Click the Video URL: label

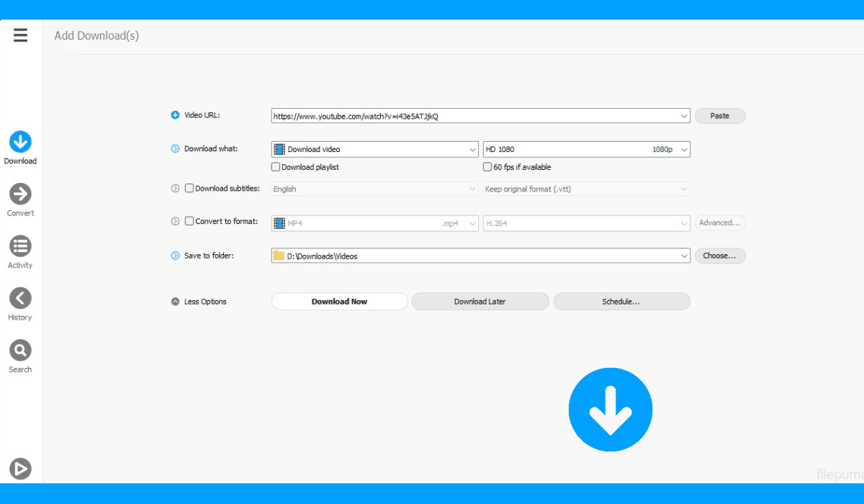pos(202,115)
